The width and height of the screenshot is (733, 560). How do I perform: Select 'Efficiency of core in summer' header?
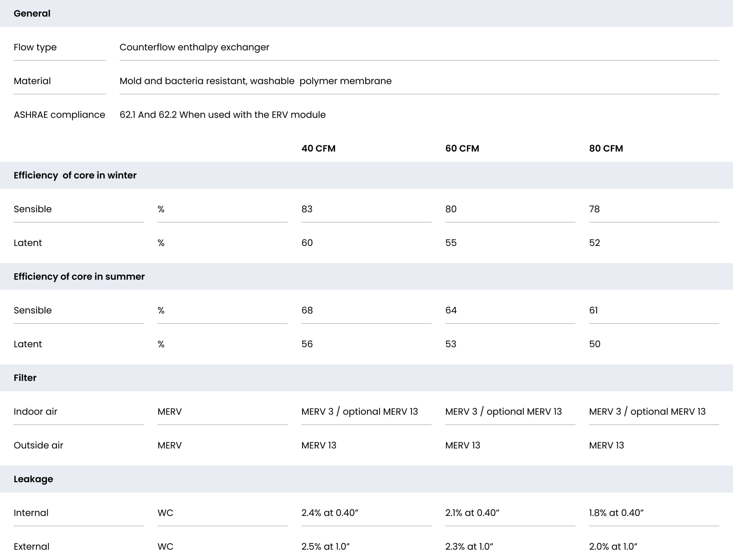[x=79, y=277]
